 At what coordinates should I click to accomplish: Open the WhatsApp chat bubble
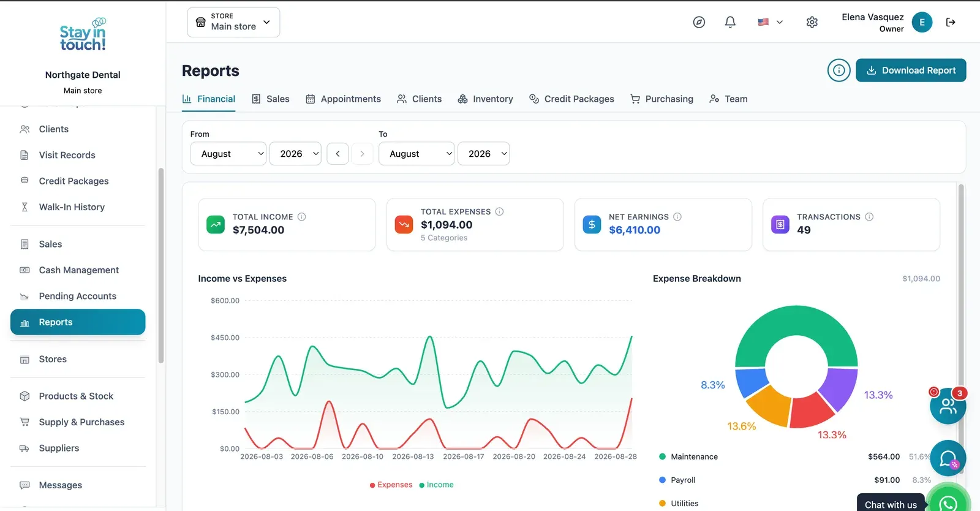tap(948, 502)
